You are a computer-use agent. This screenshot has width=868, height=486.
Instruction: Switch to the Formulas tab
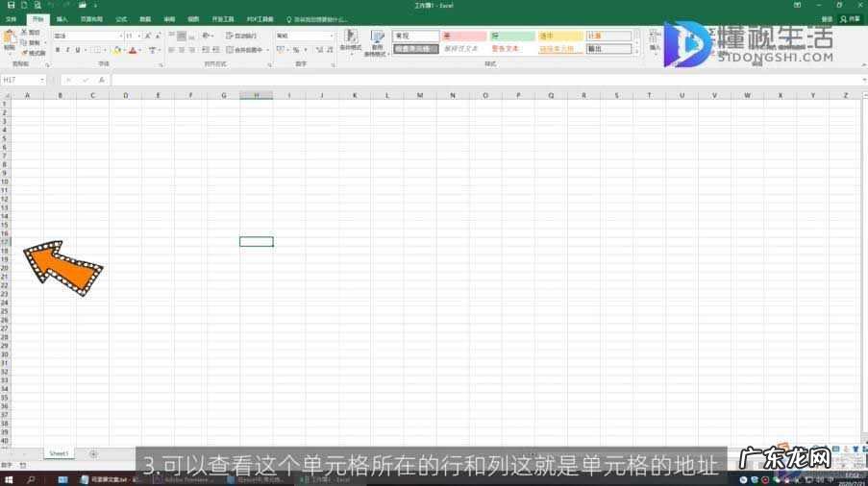click(x=121, y=19)
